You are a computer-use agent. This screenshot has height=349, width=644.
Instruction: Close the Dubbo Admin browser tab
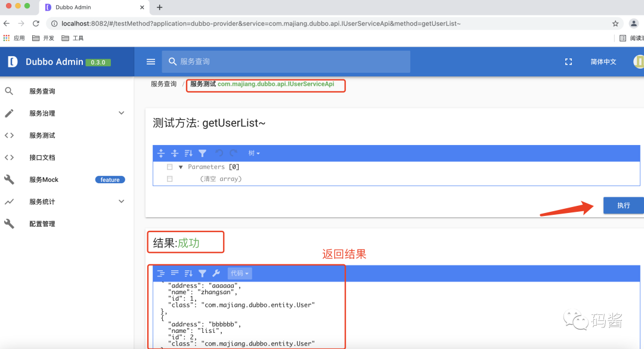tap(142, 7)
